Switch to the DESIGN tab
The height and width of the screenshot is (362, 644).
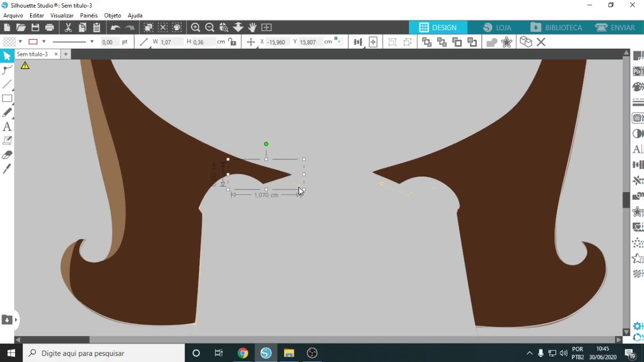click(x=438, y=28)
